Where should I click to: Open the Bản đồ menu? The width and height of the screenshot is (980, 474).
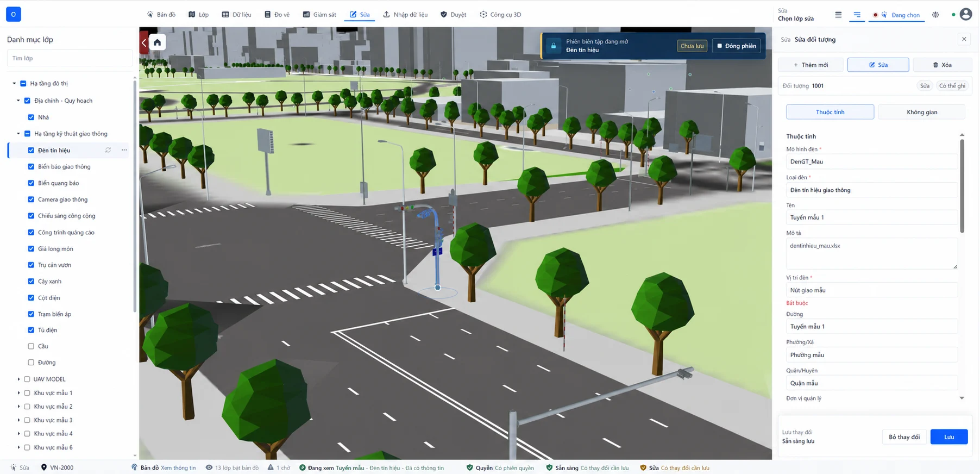pos(161,15)
